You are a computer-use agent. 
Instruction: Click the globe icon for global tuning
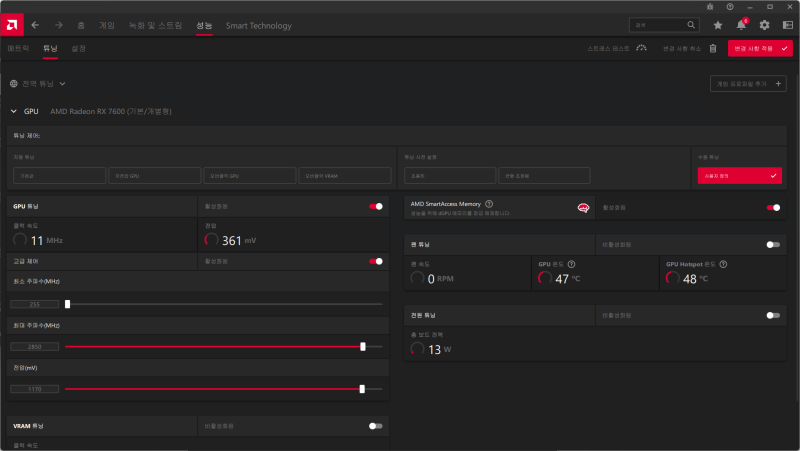click(x=14, y=84)
